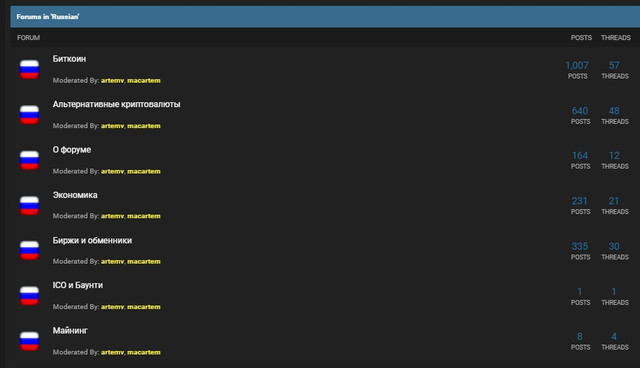This screenshot has height=368, width=640.
Task: Click the 4 threads count for Майнинг
Action: click(614, 337)
